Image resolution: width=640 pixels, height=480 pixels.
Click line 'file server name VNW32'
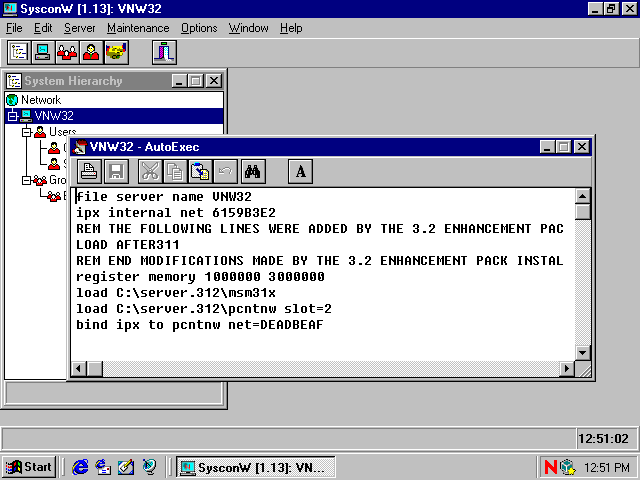pyautogui.click(x=164, y=197)
